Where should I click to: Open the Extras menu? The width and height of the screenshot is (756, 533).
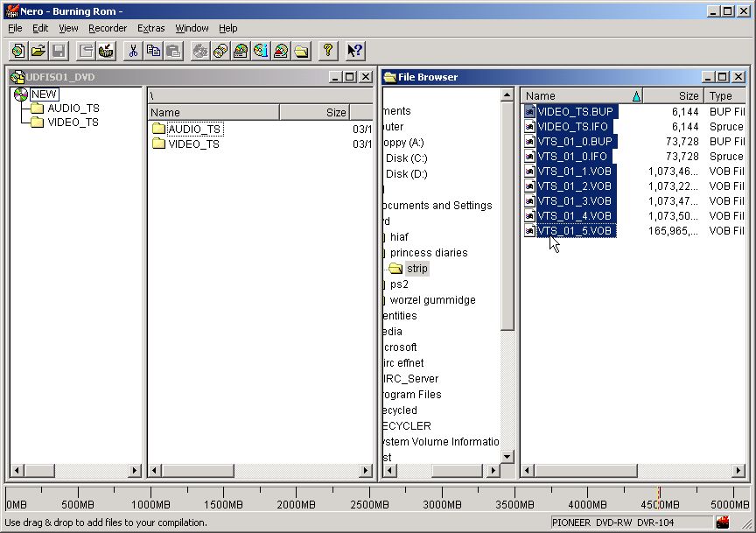[x=150, y=28]
